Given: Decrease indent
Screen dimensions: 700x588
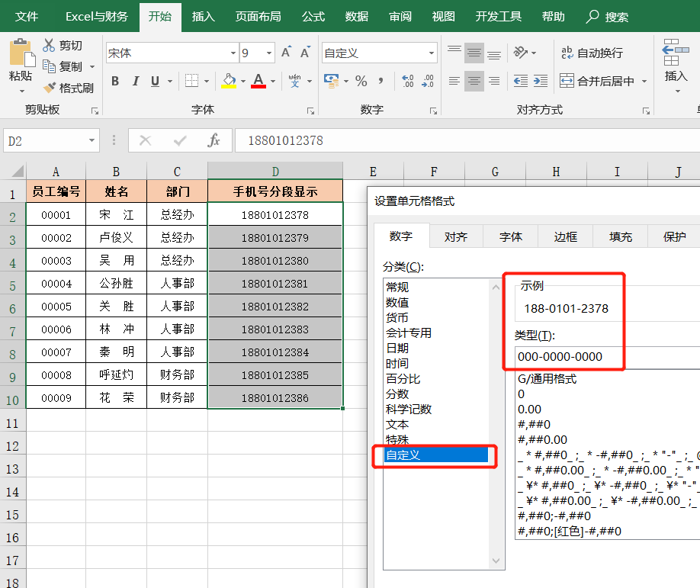Looking at the screenshot, I should click(521, 82).
